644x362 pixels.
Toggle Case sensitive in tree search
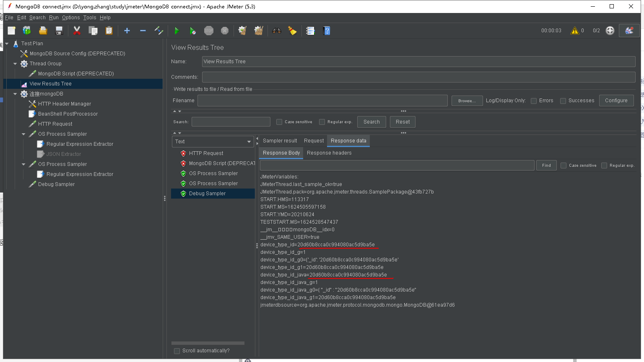[279, 122]
